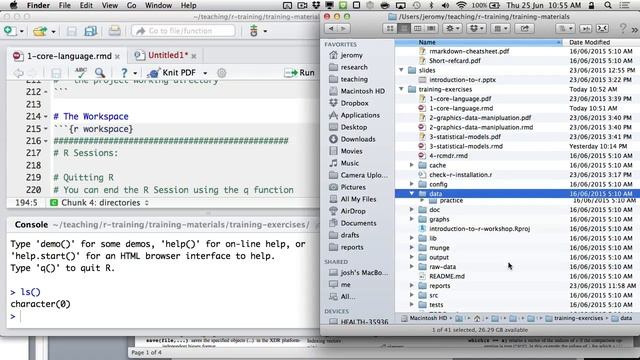Open the Edit menu

[86, 5]
